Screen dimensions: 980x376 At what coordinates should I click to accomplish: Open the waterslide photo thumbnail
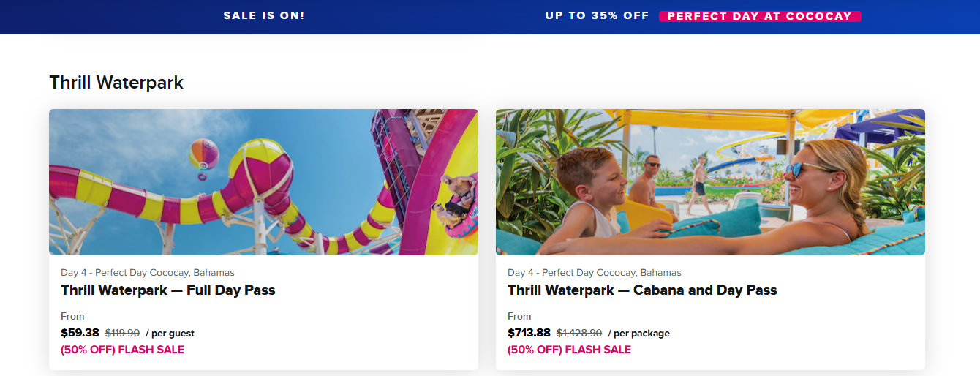click(263, 182)
